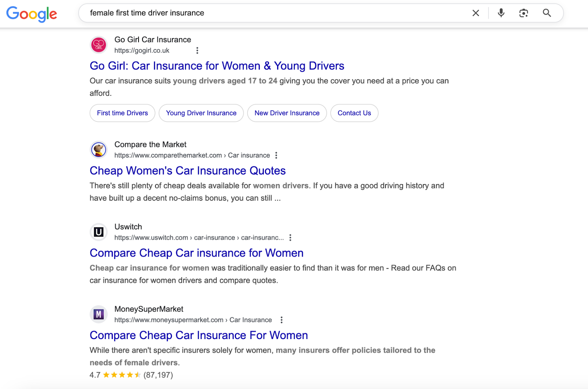The height and width of the screenshot is (389, 588).
Task: Open more options for gogirl.co.uk result
Action: [x=197, y=51]
